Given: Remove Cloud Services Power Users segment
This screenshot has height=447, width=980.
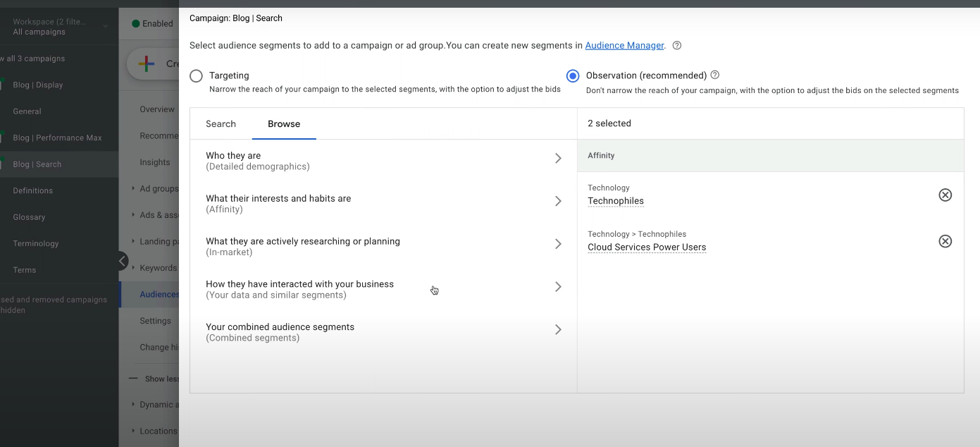Looking at the screenshot, I should tap(945, 241).
